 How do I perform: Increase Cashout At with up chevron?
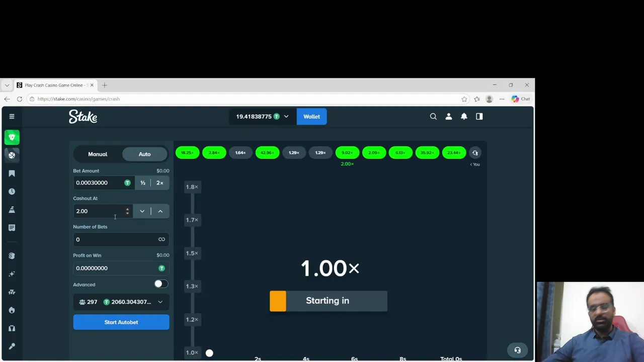(160, 211)
